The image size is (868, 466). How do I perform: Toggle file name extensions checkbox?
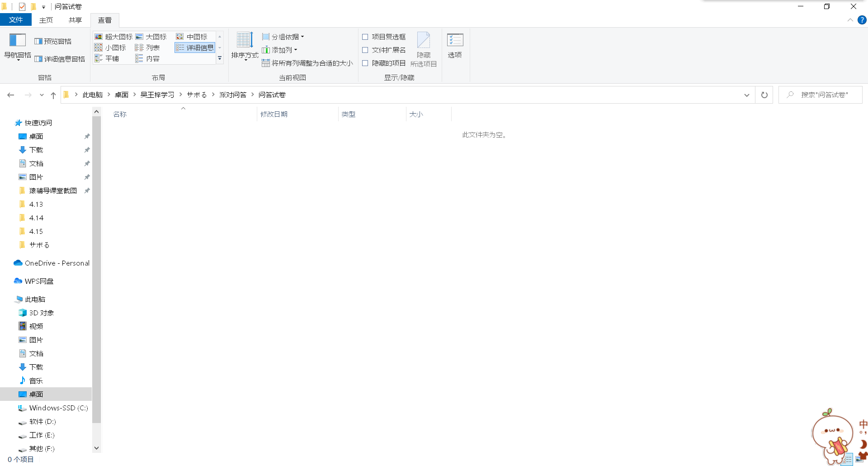point(365,50)
